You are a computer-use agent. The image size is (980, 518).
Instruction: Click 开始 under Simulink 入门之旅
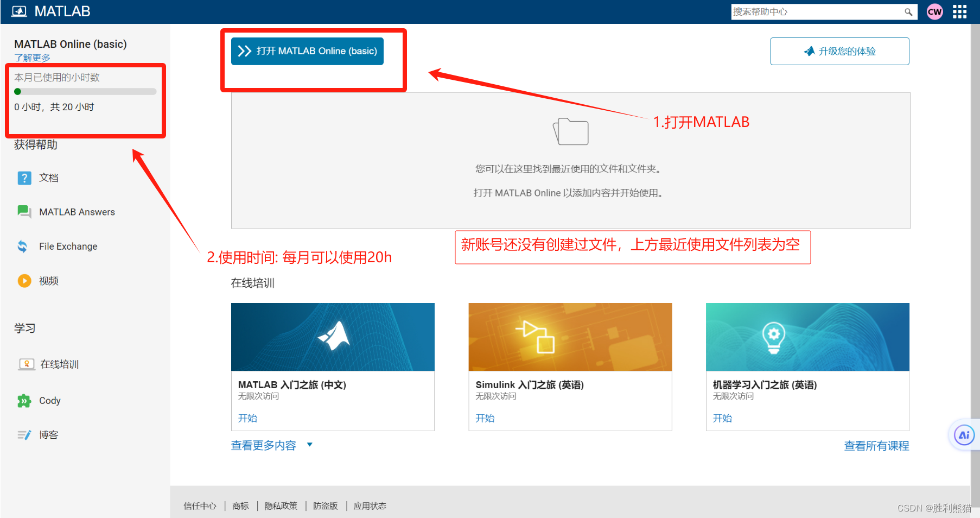click(485, 418)
